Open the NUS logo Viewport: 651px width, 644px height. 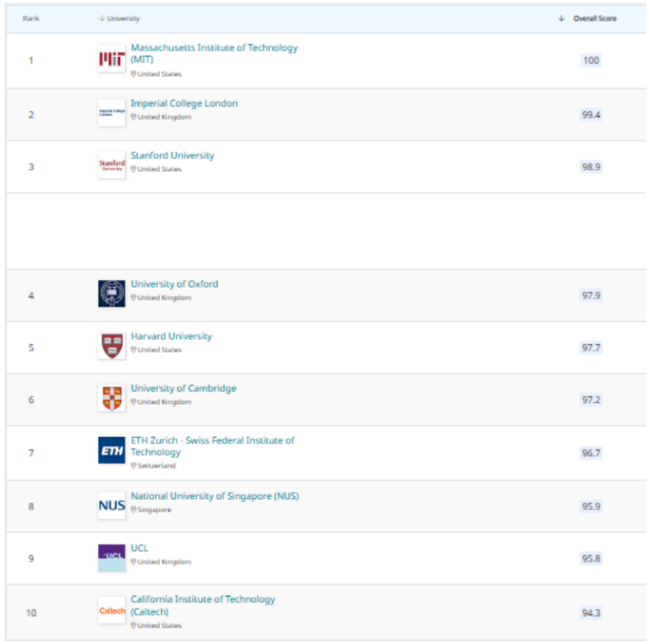(x=112, y=505)
